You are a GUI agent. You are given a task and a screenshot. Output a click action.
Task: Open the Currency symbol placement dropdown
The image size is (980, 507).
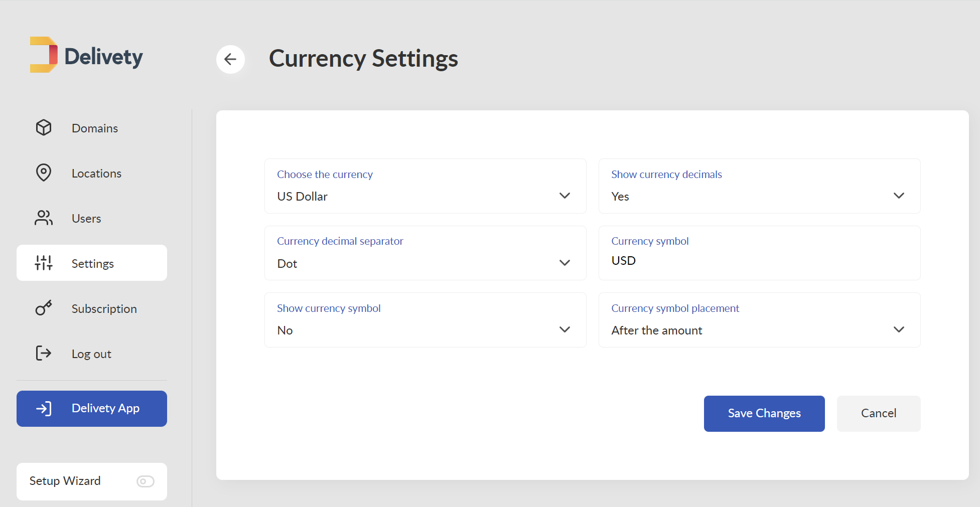pos(760,320)
